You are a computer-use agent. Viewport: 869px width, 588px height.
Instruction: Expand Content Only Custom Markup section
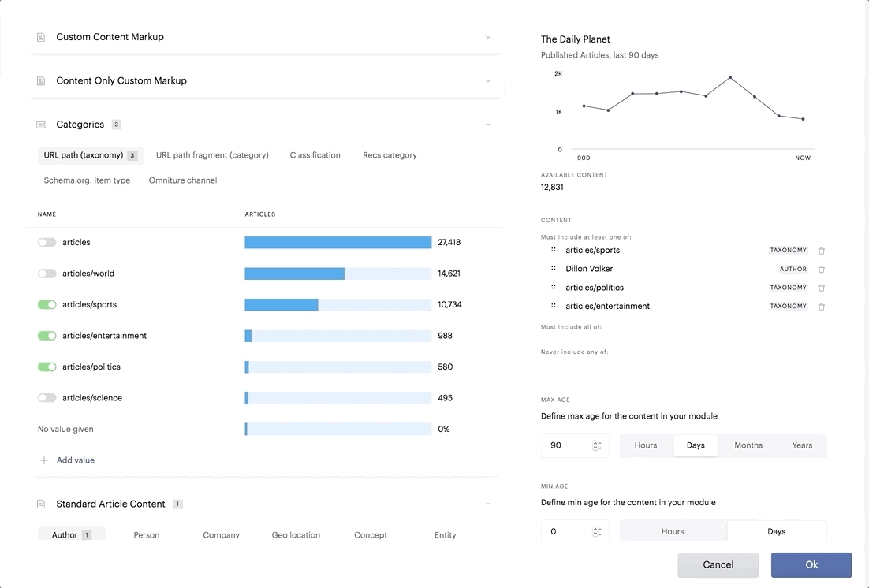coord(487,81)
